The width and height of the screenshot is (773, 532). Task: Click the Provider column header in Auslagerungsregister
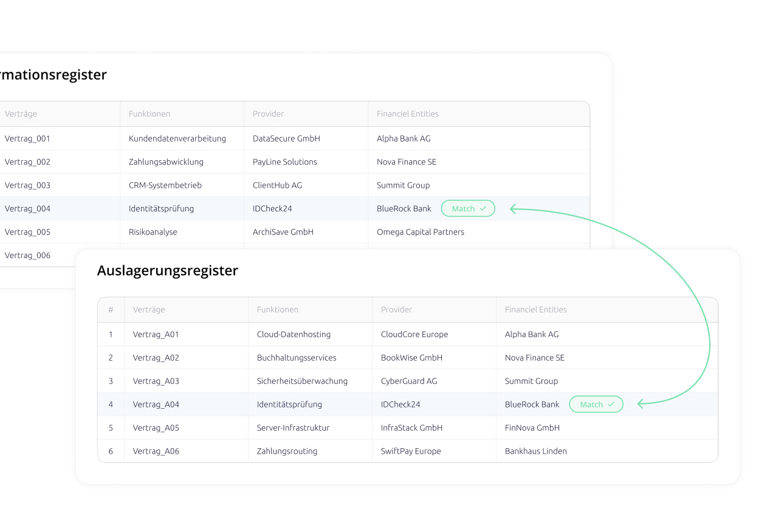coord(397,310)
